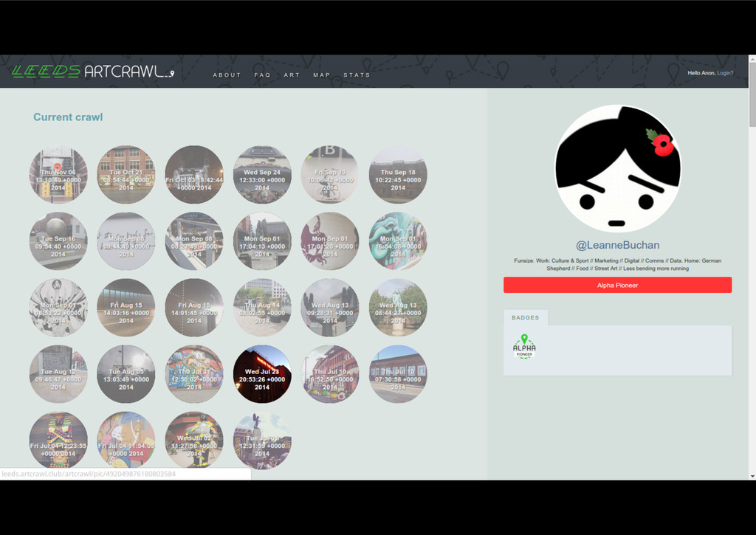
Task: Open the MAP page
Action: coord(322,75)
